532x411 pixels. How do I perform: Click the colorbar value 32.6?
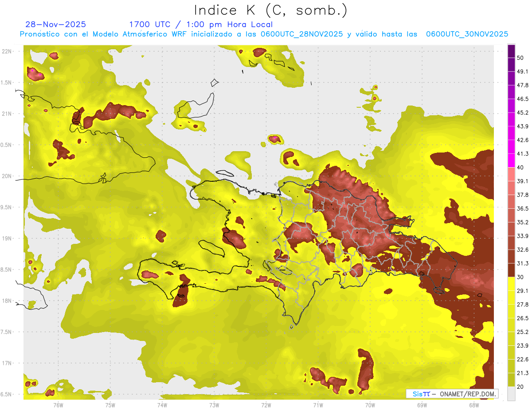click(x=523, y=250)
